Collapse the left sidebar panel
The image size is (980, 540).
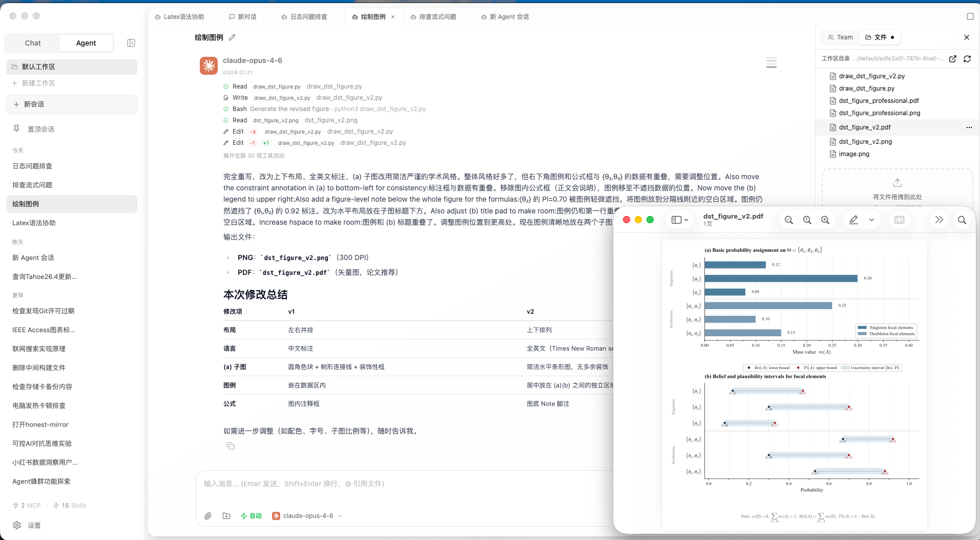(x=131, y=43)
